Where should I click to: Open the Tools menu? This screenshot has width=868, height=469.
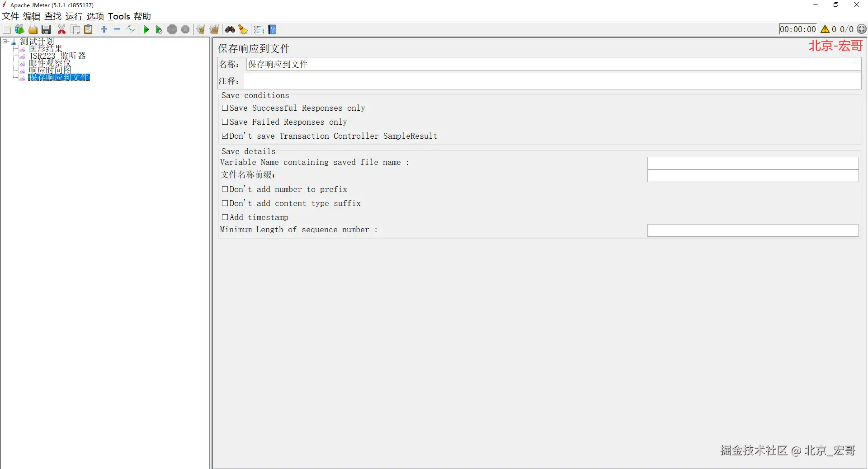coord(119,16)
